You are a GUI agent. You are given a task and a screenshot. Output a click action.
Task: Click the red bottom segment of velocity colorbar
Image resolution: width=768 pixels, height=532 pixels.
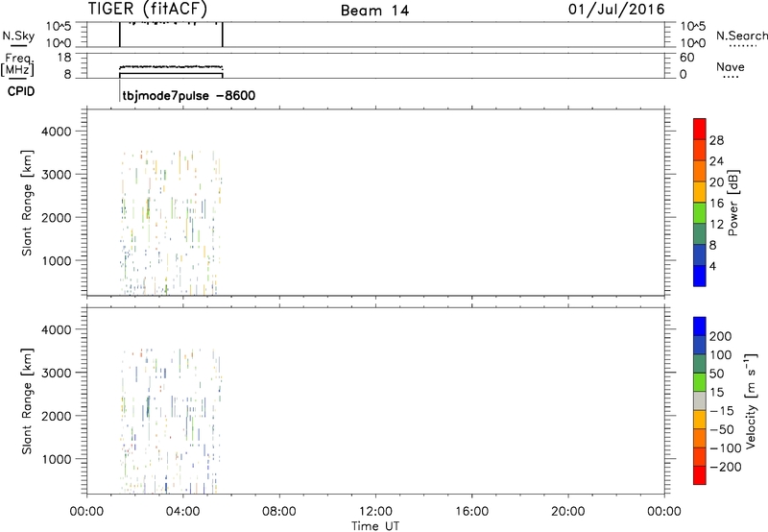(700, 475)
